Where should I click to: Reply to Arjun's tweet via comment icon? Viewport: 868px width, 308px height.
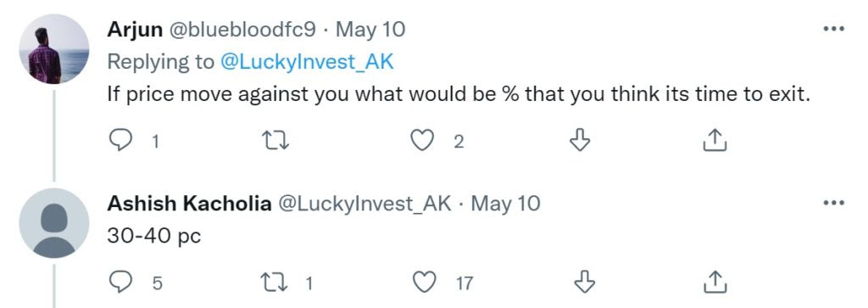pyautogui.click(x=120, y=141)
